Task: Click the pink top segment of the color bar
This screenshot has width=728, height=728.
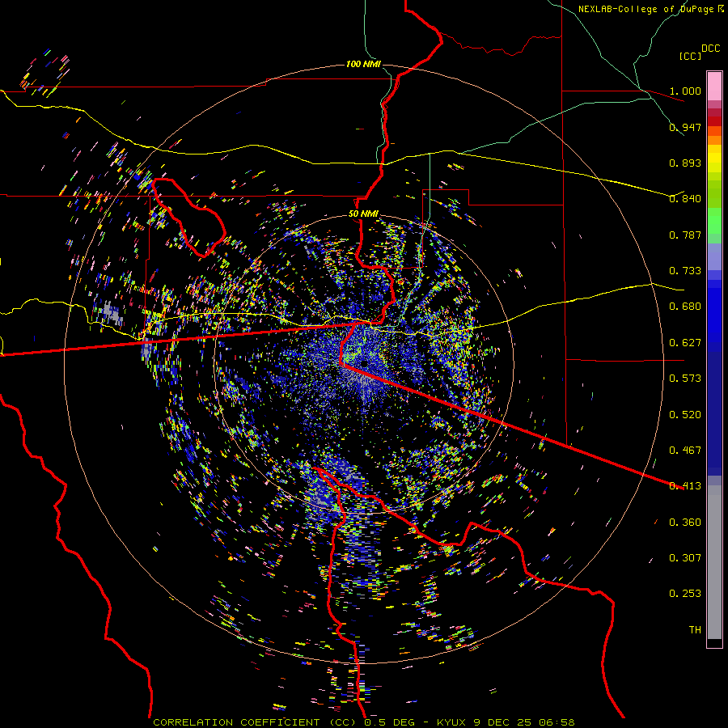Action: [714, 87]
